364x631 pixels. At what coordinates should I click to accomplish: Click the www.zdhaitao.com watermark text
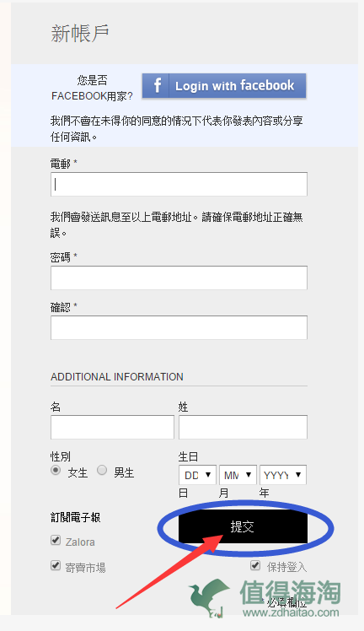(291, 613)
